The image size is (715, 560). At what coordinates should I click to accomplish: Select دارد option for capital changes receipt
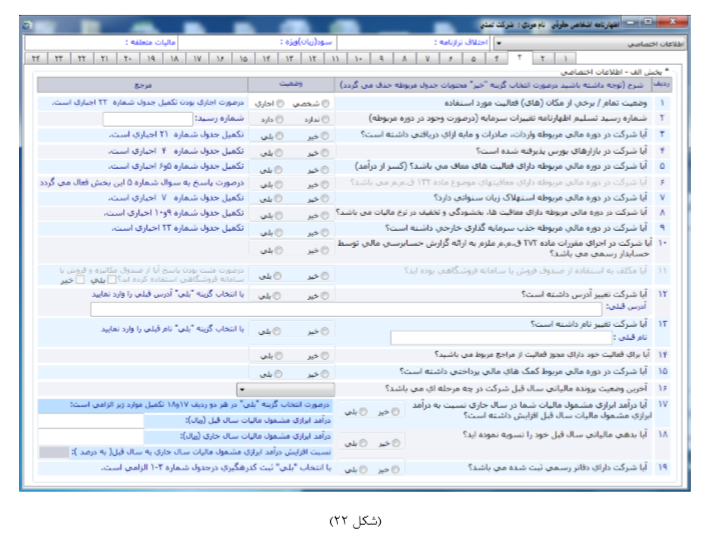(280, 117)
